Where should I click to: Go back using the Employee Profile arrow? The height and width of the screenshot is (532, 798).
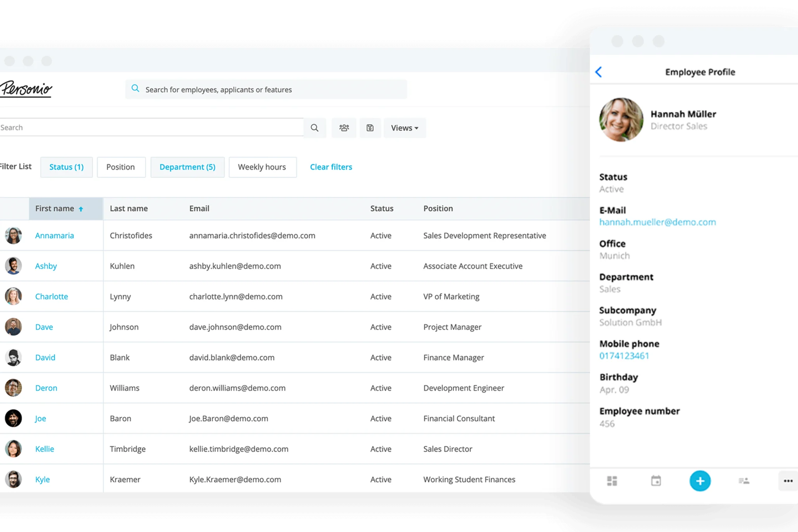point(599,72)
